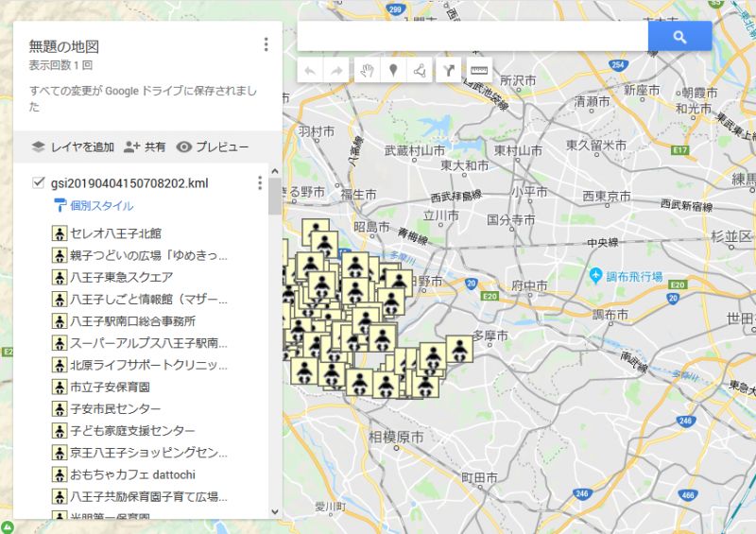The image size is (756, 534).
Task: Open the KML layer three-dot options menu
Action: click(x=259, y=182)
